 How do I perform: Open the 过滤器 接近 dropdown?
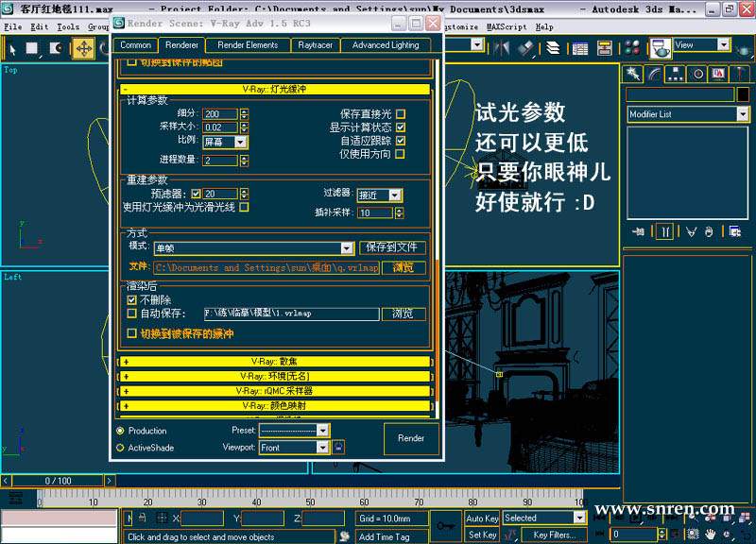tap(380, 195)
